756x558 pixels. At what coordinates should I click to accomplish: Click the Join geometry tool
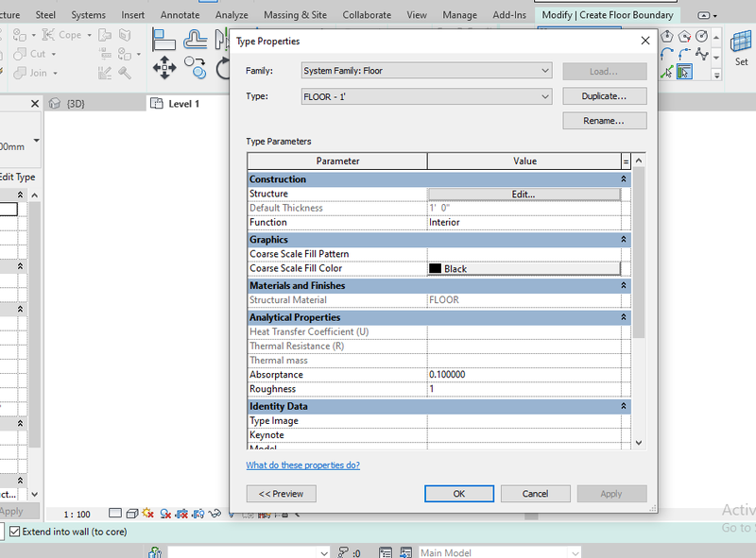(30, 73)
